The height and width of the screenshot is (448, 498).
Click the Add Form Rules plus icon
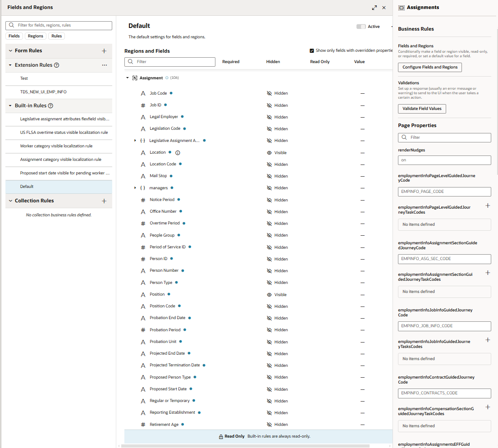(104, 50)
